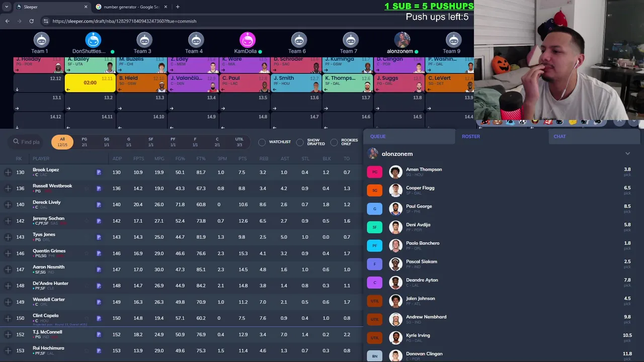The image size is (644, 362).
Task: Filter players by C position
Action: (x=217, y=142)
